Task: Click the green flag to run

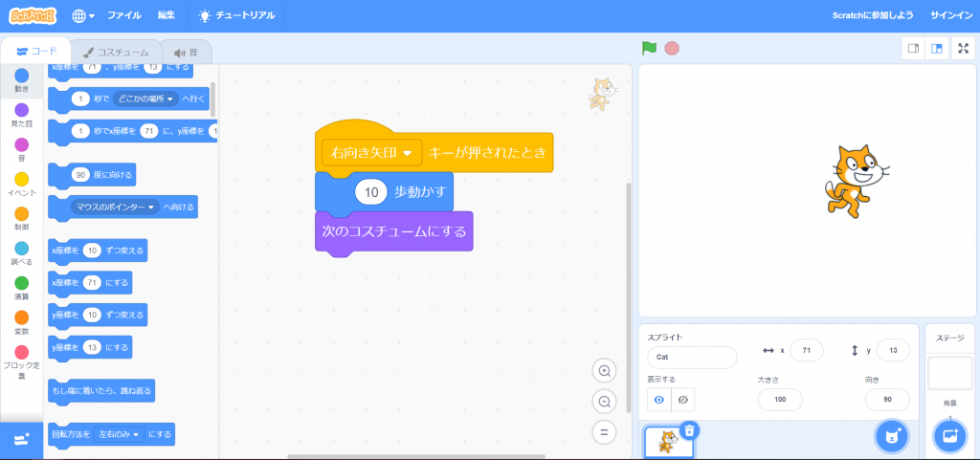Action: (x=649, y=48)
